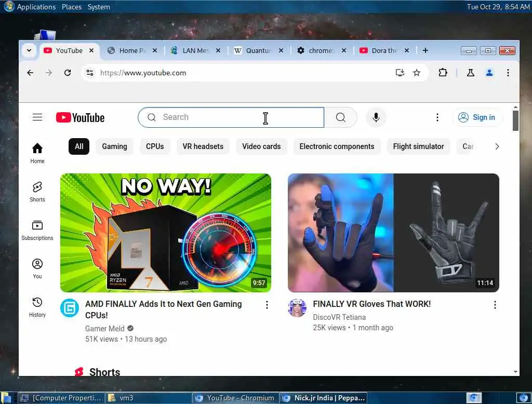
Task: Open the System menu
Action: coord(99,7)
